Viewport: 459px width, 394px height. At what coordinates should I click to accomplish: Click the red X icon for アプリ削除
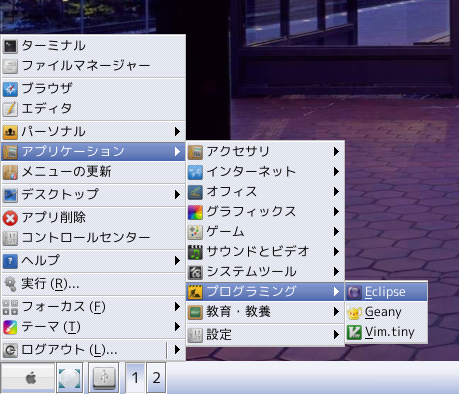(10, 218)
